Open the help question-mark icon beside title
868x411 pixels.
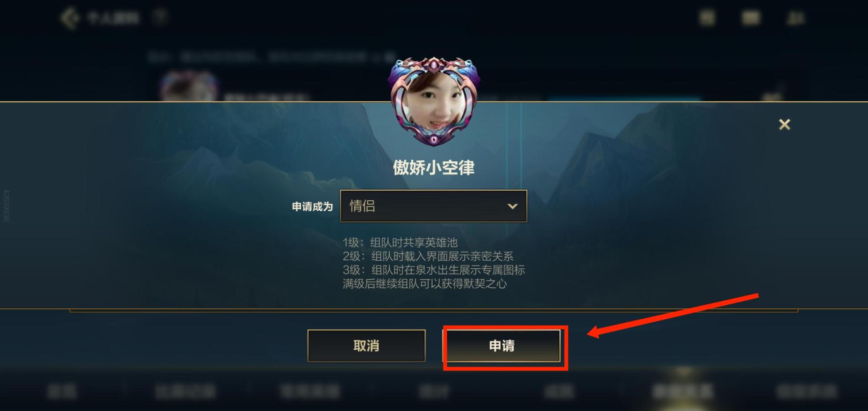[160, 17]
